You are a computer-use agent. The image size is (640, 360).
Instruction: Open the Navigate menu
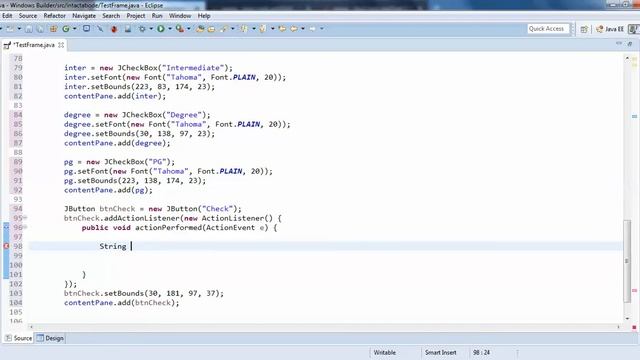84,16
